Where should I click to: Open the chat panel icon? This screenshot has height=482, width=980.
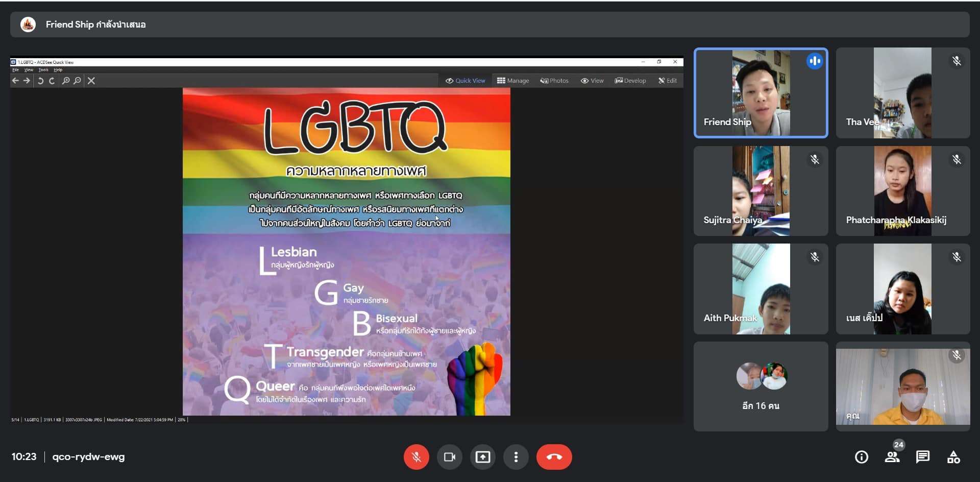click(x=922, y=457)
